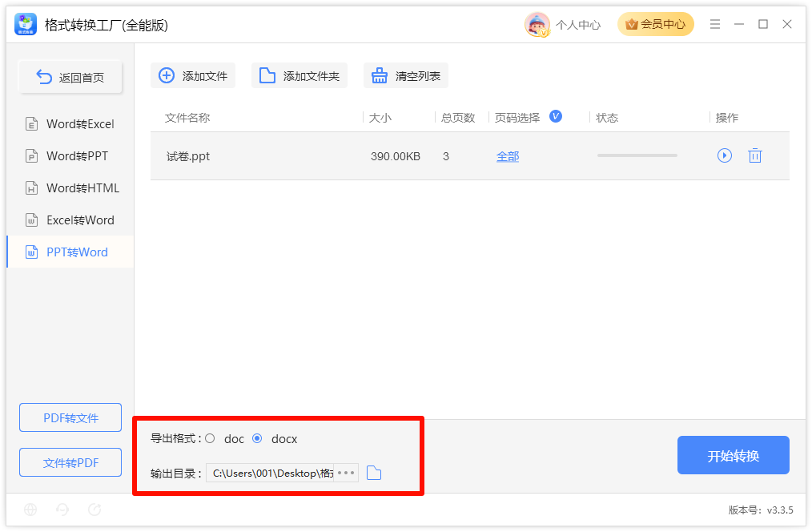Switch to Excel转Word conversion
The image size is (812, 532).
70,220
